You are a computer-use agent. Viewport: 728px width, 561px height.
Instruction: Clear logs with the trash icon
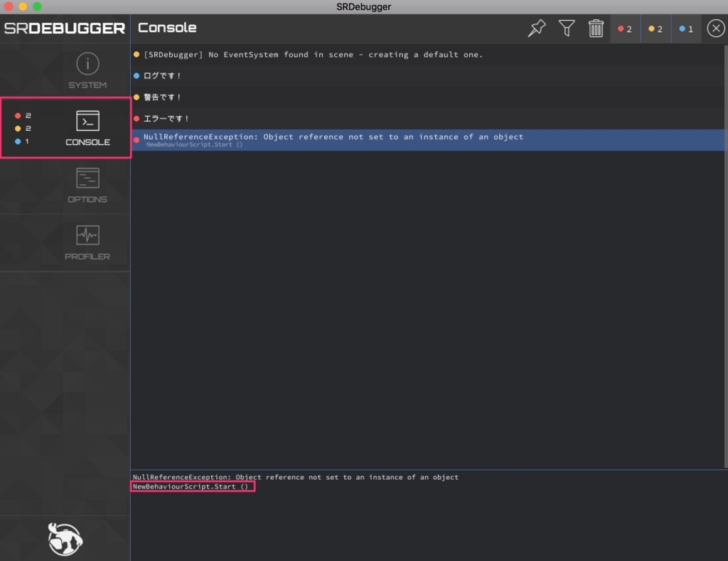pos(596,28)
